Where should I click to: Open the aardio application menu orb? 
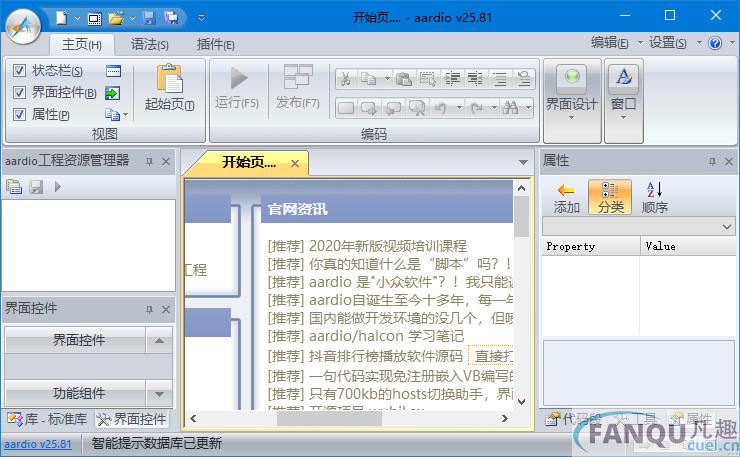(23, 27)
